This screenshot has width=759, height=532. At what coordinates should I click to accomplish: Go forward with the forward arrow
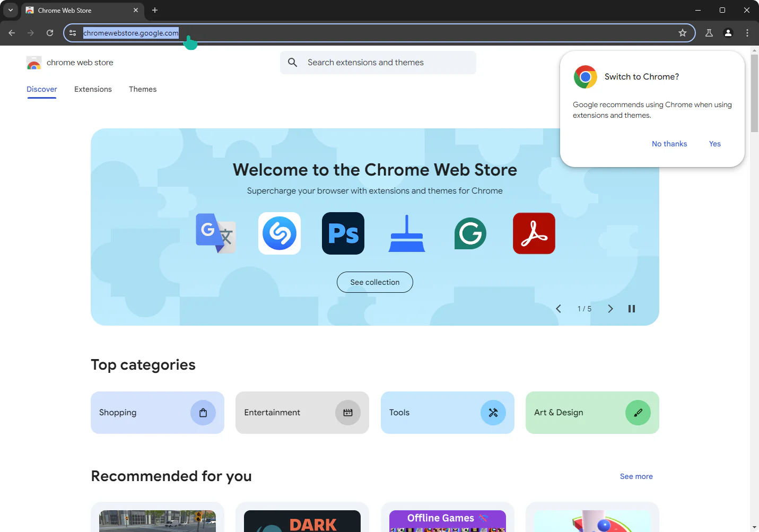(x=31, y=33)
